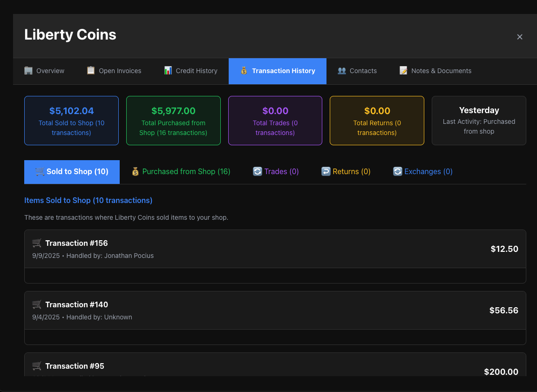Click the cart icon on Sold to Shop filter
Image resolution: width=537 pixels, height=392 pixels.
(39, 171)
